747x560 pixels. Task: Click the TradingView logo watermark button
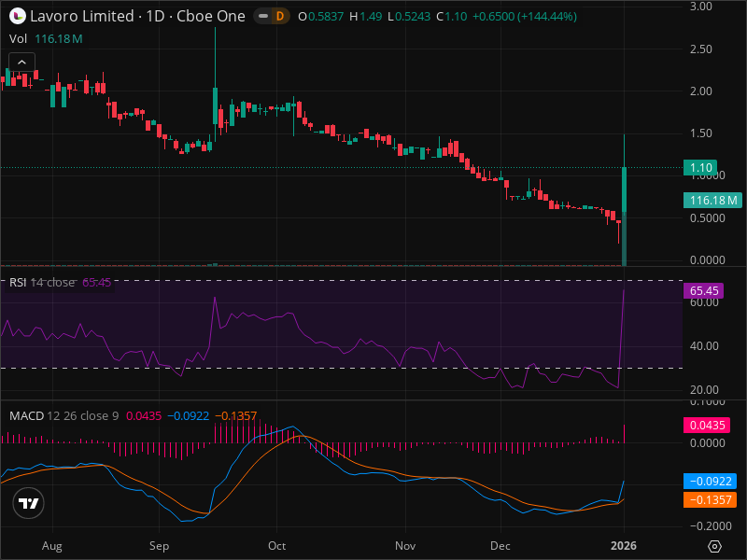point(29,503)
